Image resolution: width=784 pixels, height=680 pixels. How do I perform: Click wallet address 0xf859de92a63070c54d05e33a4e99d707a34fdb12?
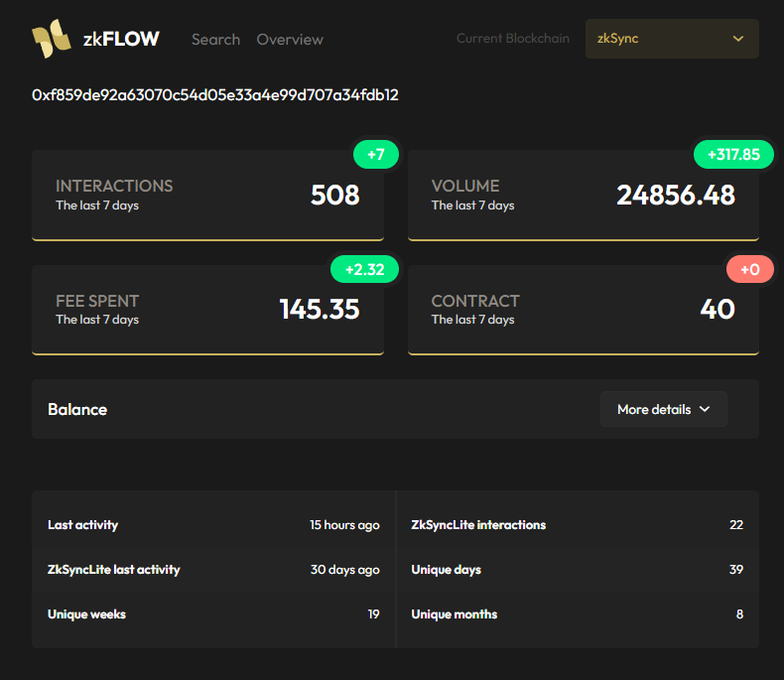click(215, 95)
